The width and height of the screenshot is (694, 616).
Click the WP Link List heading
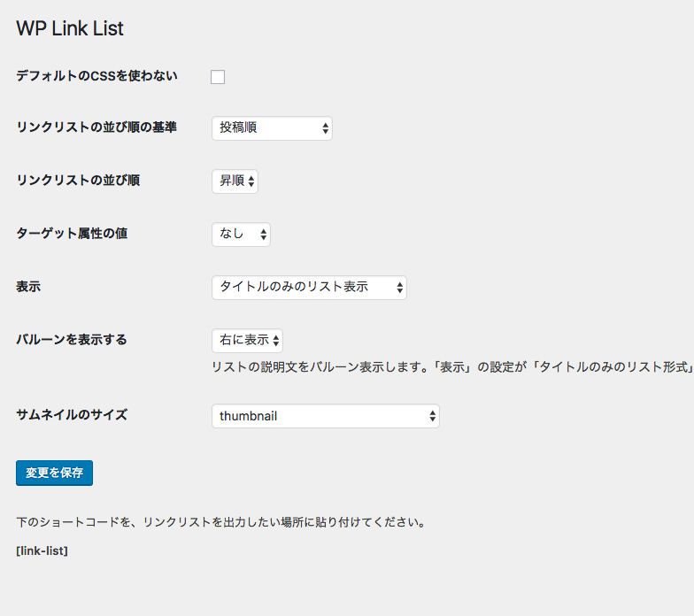point(70,28)
